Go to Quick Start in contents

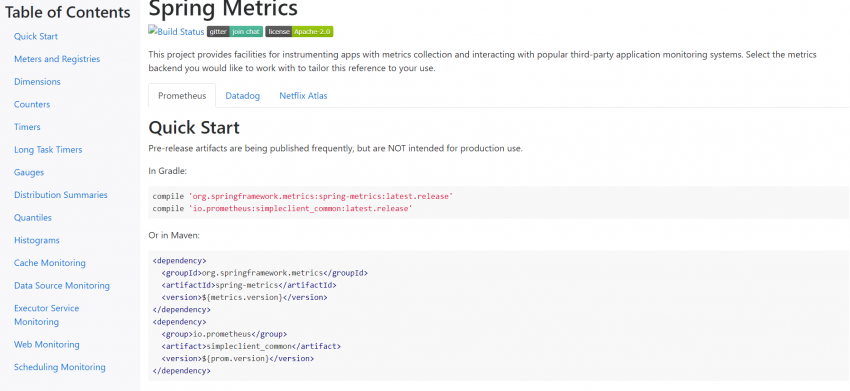[36, 36]
